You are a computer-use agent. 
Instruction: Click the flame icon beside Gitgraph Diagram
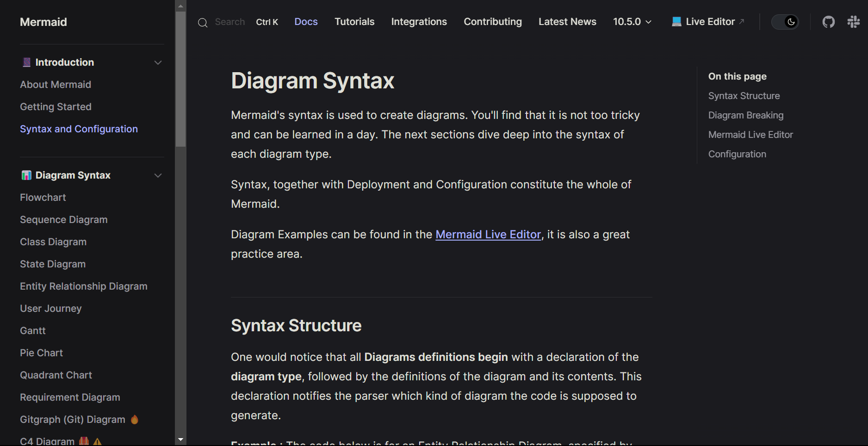[x=135, y=420]
